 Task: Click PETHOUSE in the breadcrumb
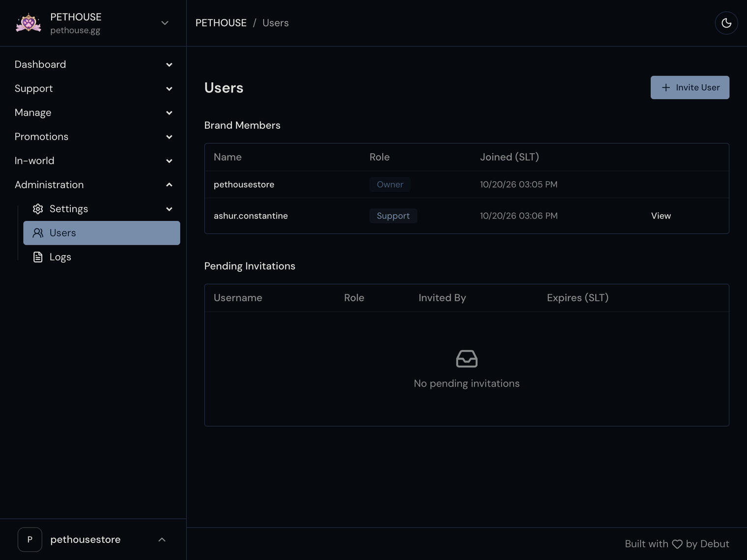pyautogui.click(x=221, y=23)
